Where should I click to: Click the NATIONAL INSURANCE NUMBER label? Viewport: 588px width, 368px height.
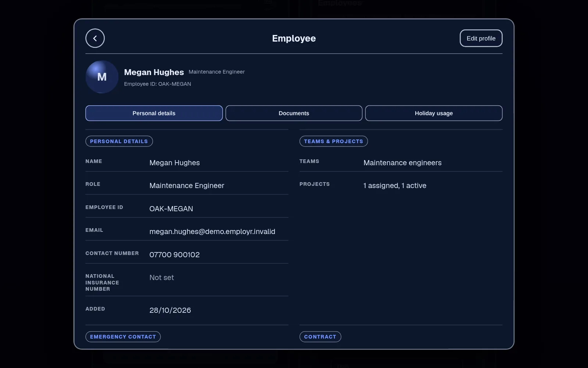pos(102,283)
